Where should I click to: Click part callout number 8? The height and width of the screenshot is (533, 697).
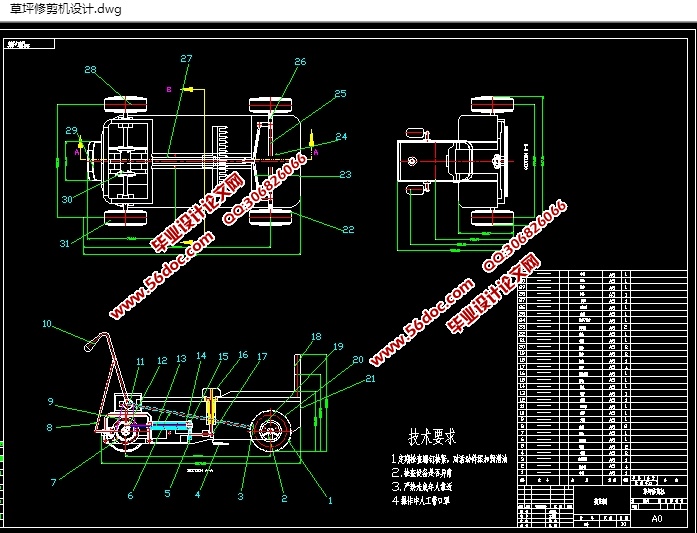tap(49, 427)
